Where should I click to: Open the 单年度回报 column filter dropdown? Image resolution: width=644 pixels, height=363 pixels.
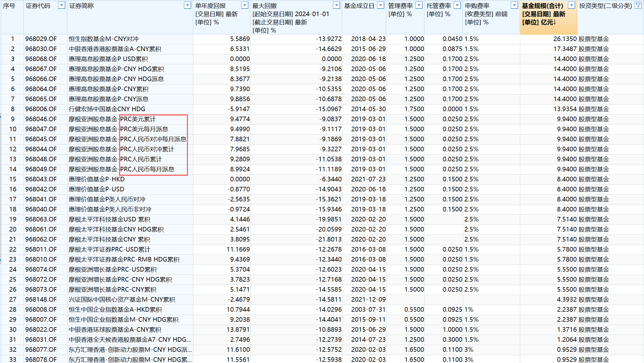[245, 5]
